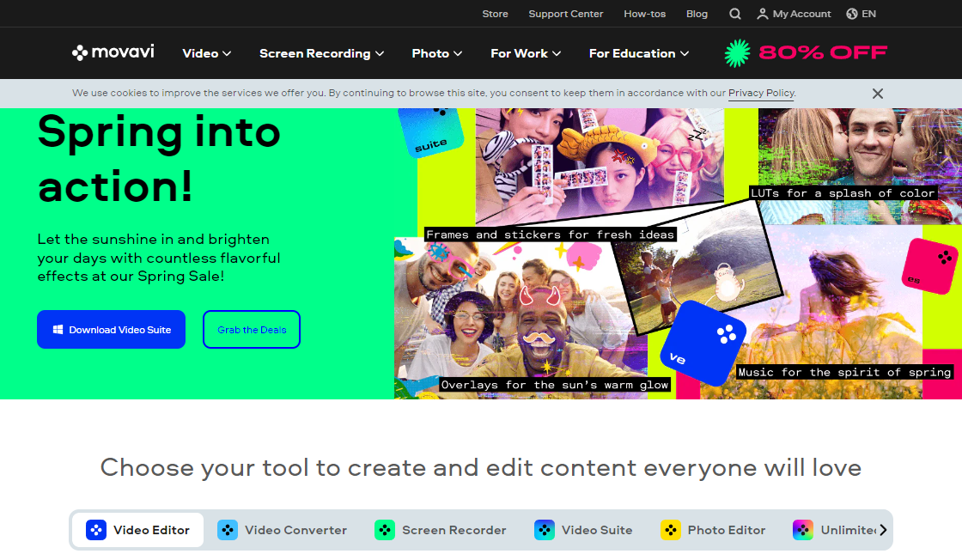Switch to the Video Suite tab
Screen dimensions: 962x560
(x=583, y=530)
